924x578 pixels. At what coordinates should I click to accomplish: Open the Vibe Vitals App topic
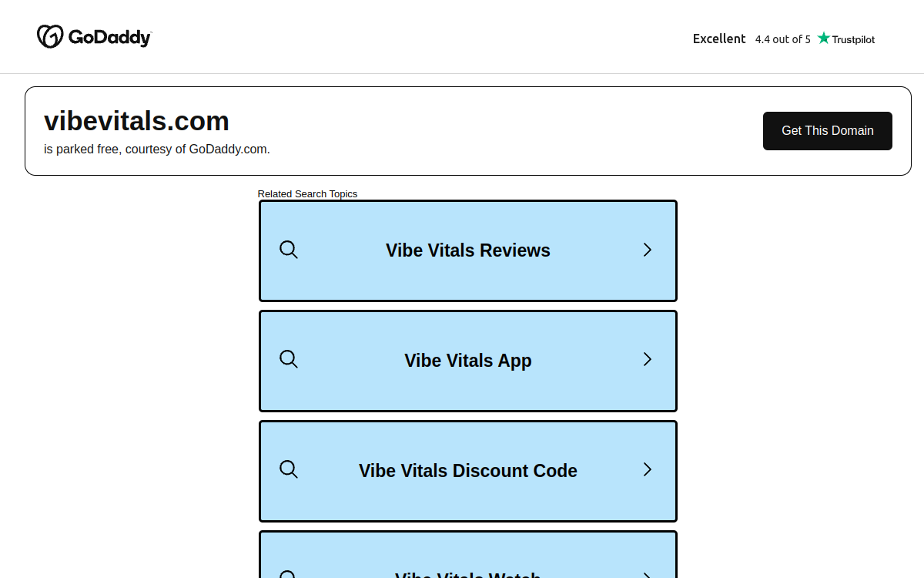468,361
